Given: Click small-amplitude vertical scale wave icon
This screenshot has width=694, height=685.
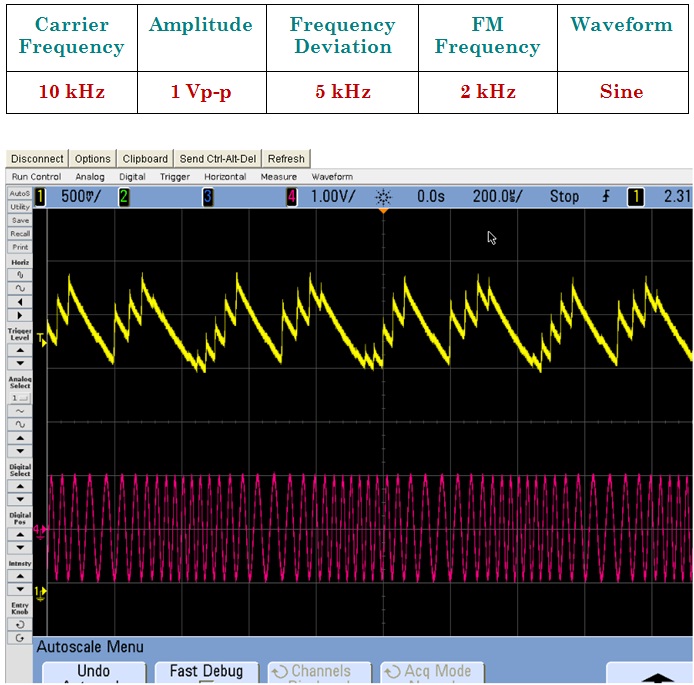Looking at the screenshot, I should click(x=19, y=411).
